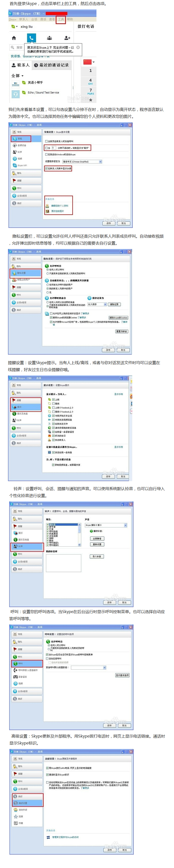
Task: Click the play ringtone icon in the sounds dialog
Action: tap(91, 531)
